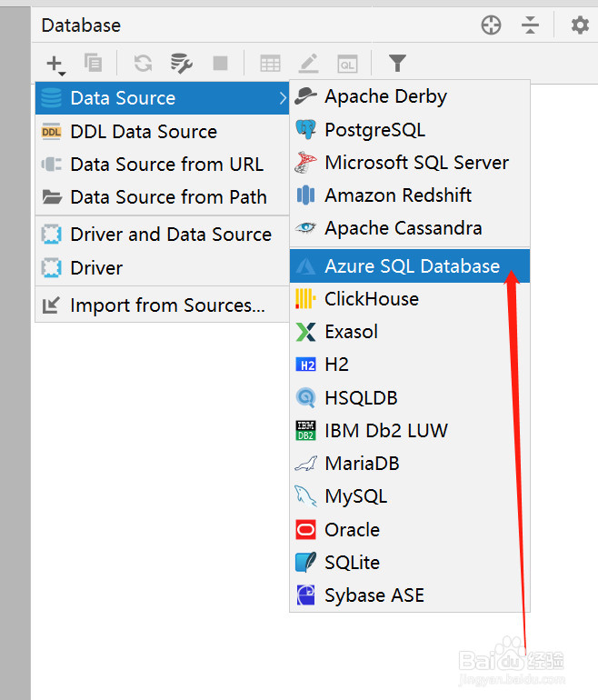598x700 pixels.
Task: Click the Edit Source pencil icon
Action: 308,63
